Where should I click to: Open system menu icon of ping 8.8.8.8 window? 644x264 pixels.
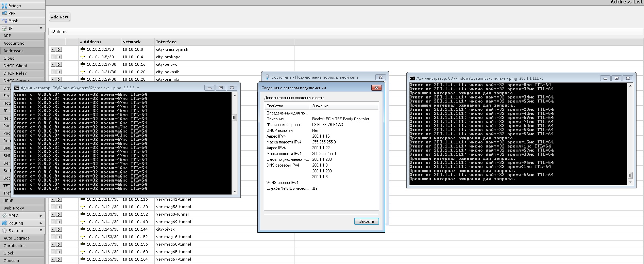click(x=17, y=88)
